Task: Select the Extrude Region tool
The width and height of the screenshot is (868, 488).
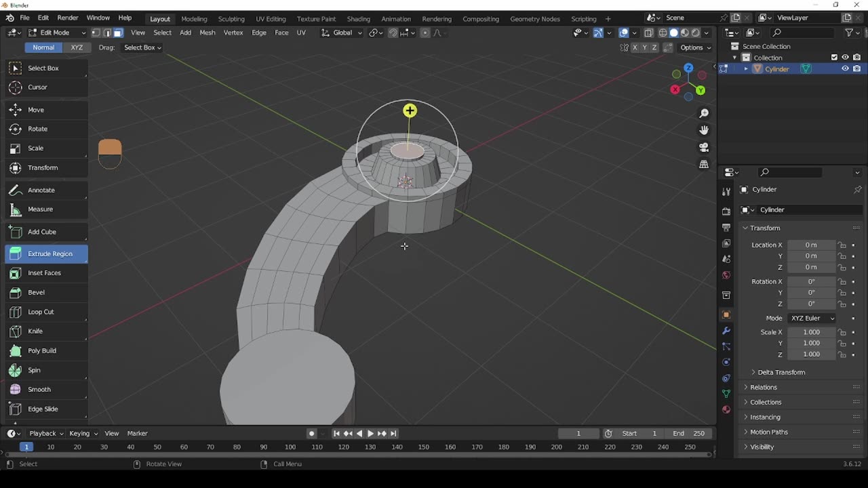Action: point(46,253)
